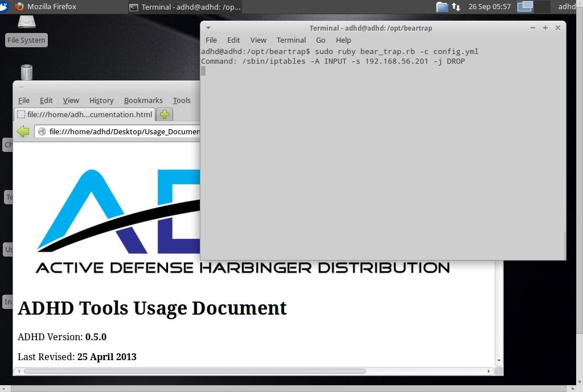Open Terminal View menu
Viewport: 583px width, 392px height.
click(x=258, y=40)
